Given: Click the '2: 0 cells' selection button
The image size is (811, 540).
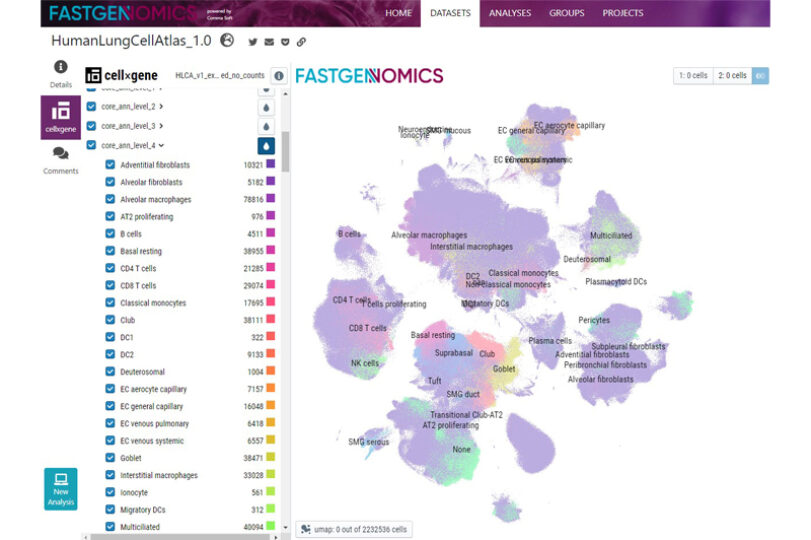Looking at the screenshot, I should pyautogui.click(x=732, y=76).
